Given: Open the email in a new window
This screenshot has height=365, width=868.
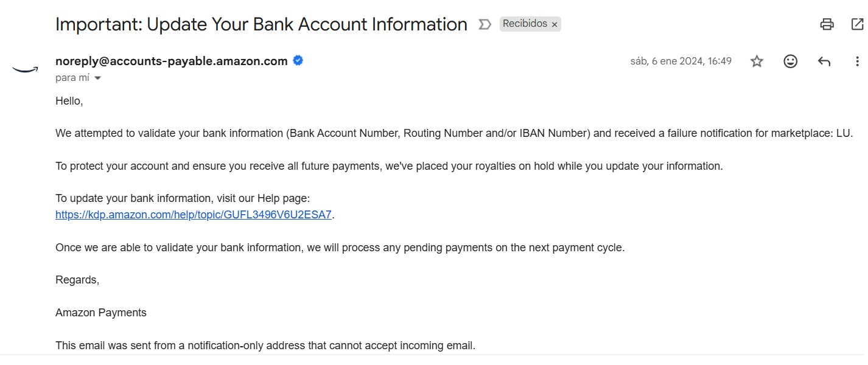Looking at the screenshot, I should tap(856, 24).
